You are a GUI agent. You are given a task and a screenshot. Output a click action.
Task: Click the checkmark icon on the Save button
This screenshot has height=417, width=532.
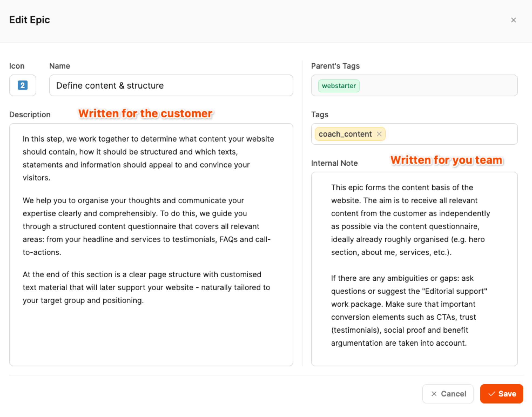point(491,394)
